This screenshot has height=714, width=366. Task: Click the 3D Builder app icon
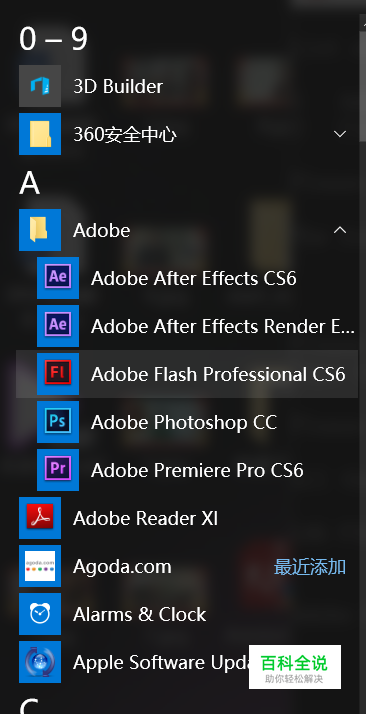click(40, 86)
